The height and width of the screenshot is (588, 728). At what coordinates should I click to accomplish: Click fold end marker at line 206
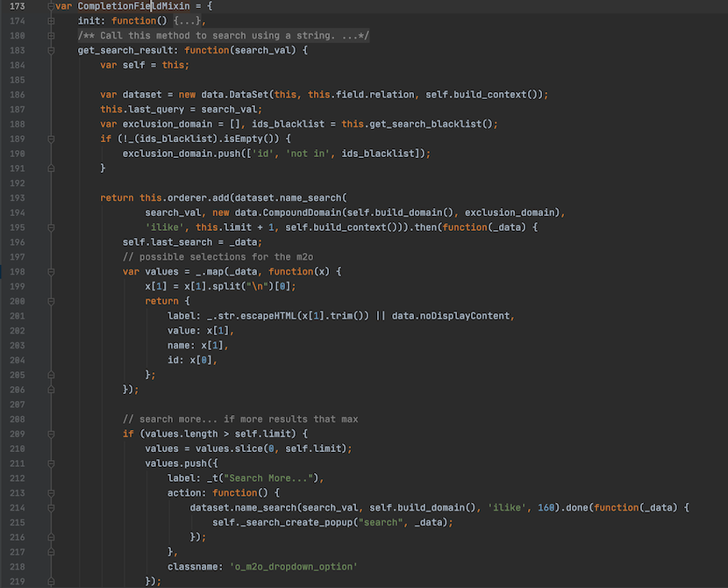[51, 390]
